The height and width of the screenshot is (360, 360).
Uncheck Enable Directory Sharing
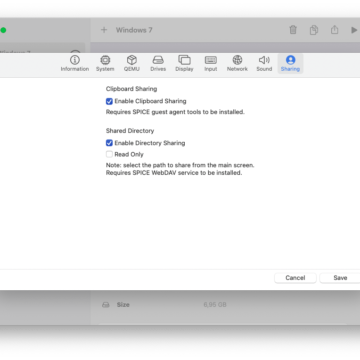click(x=109, y=143)
